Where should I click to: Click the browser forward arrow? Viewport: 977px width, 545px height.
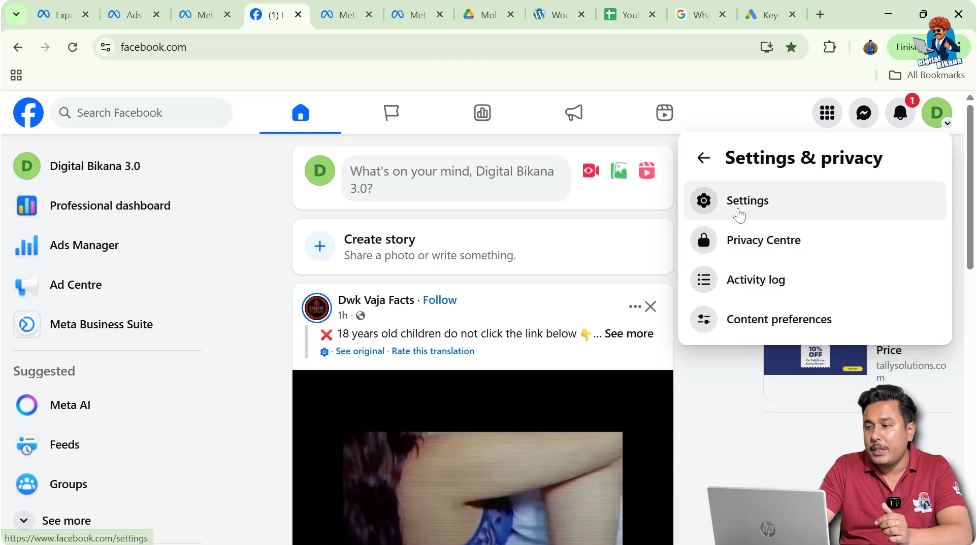coord(45,47)
